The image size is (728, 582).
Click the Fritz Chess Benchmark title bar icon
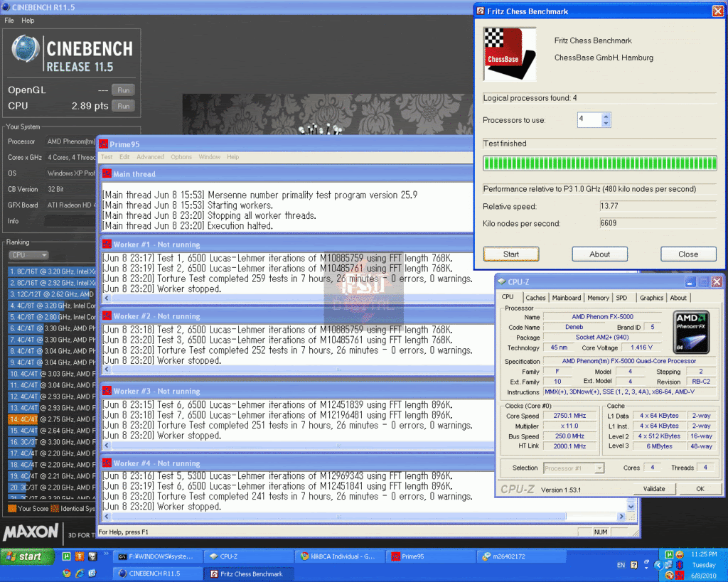pyautogui.click(x=481, y=11)
